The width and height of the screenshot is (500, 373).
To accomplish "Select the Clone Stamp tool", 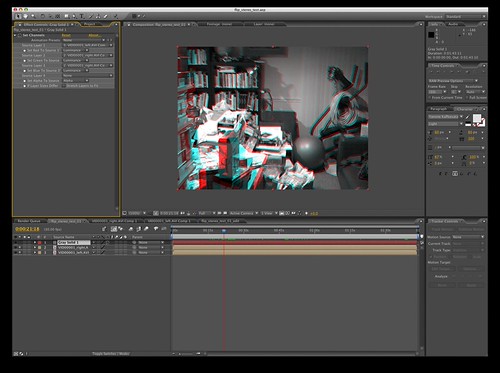I will pyautogui.click(x=98, y=16).
